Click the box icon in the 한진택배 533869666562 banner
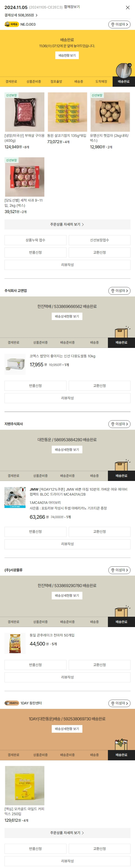 [122, 332]
